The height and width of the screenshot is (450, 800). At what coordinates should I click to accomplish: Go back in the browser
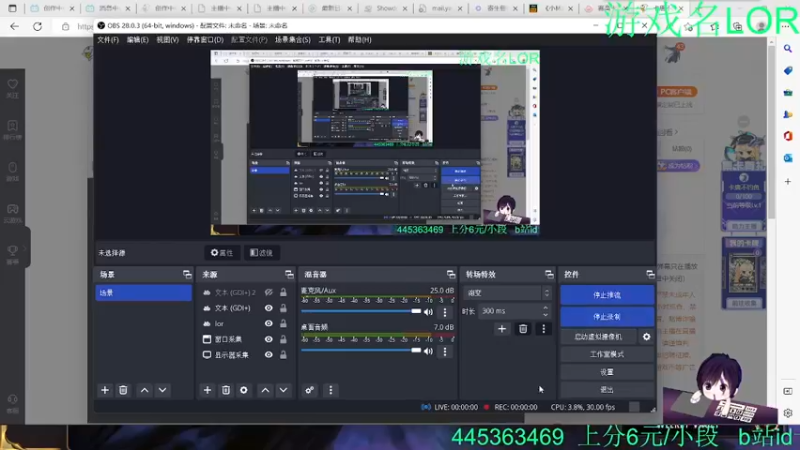click(x=14, y=26)
